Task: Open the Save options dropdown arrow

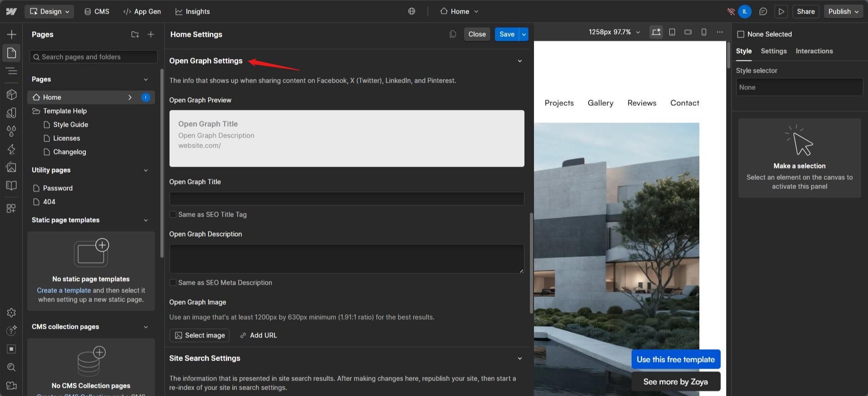Action: pos(524,34)
